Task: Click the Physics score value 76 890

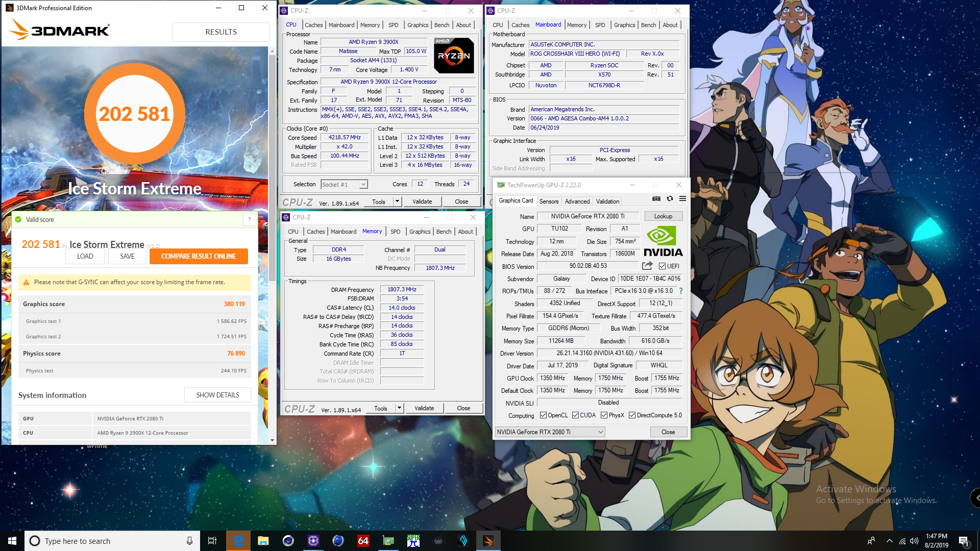Action: (236, 354)
